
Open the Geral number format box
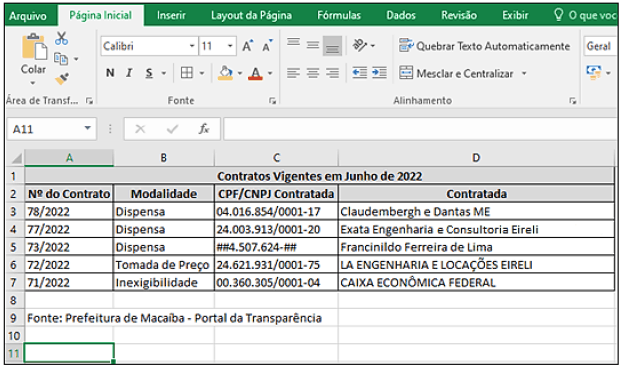(x=601, y=46)
